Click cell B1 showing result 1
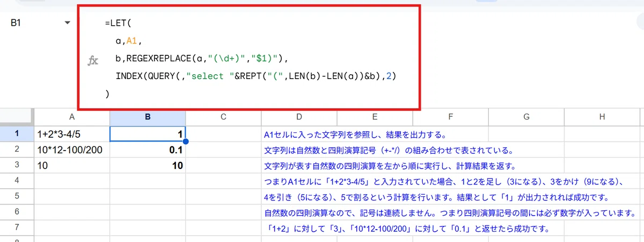644x242 pixels. point(148,134)
